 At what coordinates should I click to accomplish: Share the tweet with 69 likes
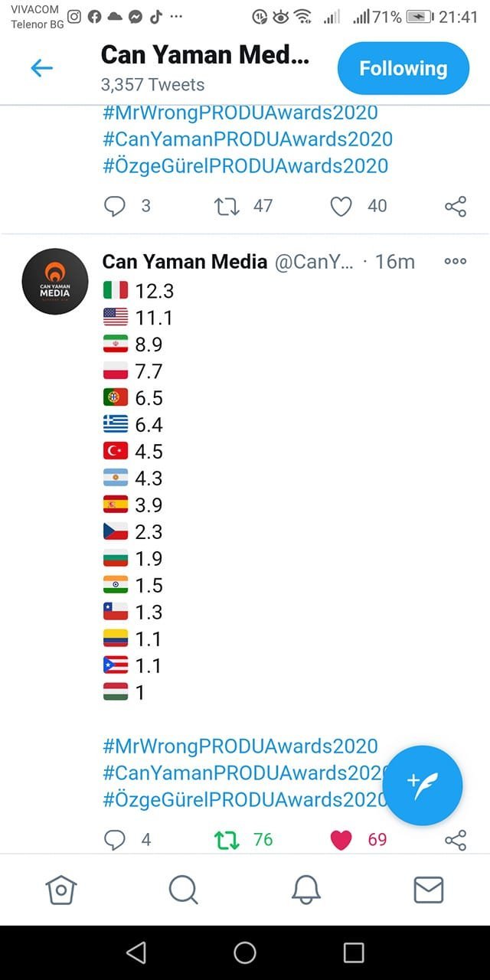tap(455, 840)
